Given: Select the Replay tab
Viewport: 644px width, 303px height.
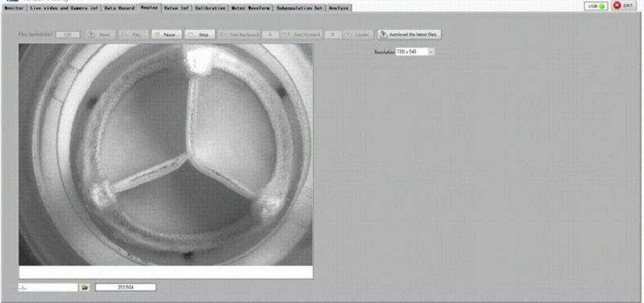Looking at the screenshot, I should click(149, 7).
